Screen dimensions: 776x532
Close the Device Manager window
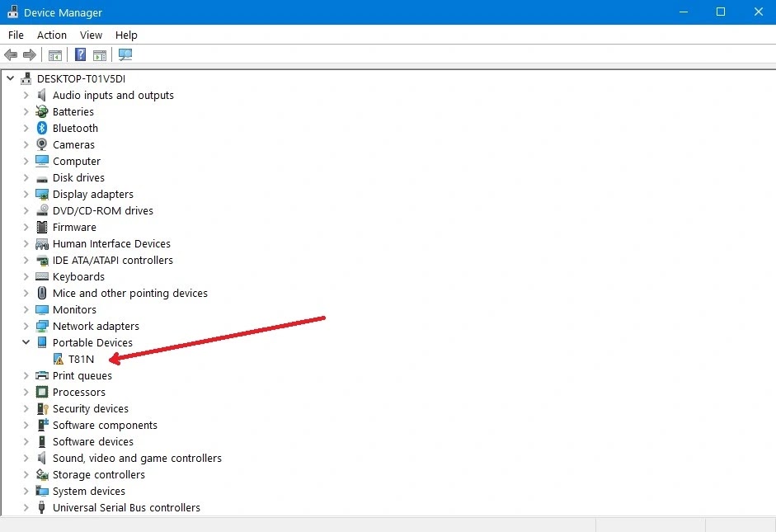point(758,12)
